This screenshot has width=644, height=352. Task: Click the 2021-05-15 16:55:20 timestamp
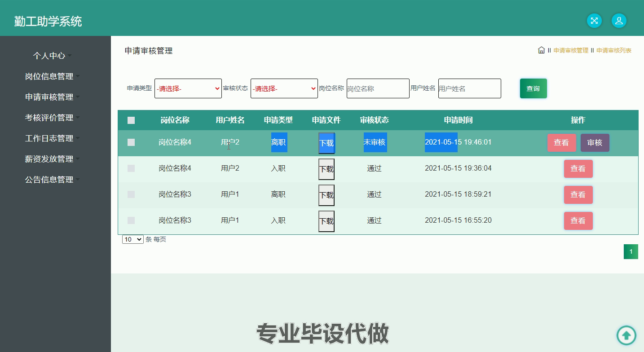pos(458,220)
